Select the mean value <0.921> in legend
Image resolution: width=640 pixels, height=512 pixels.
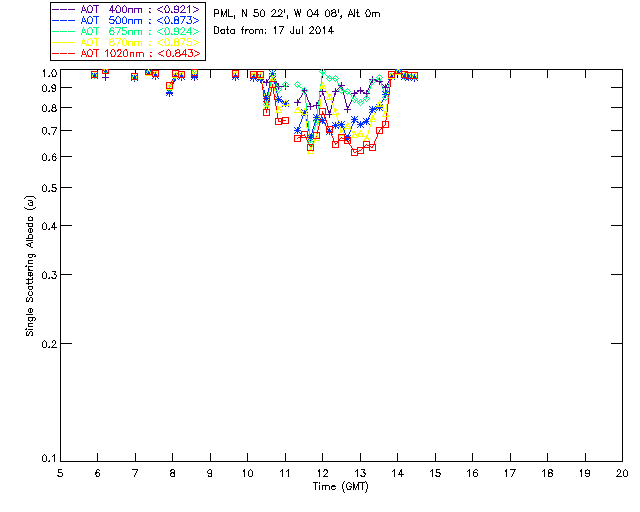click(x=178, y=9)
